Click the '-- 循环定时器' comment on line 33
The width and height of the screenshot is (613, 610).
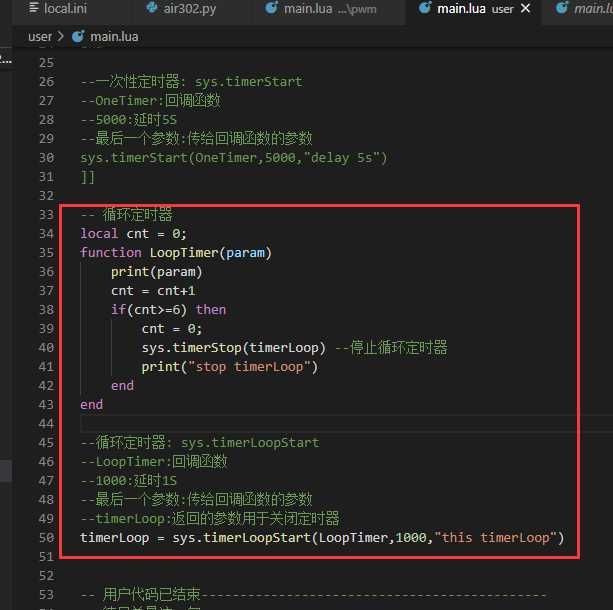(126, 214)
